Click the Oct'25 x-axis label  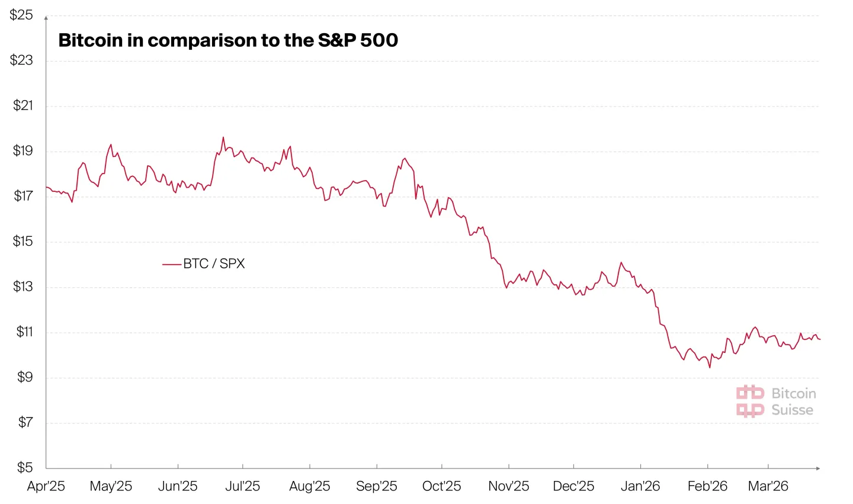pos(441,486)
